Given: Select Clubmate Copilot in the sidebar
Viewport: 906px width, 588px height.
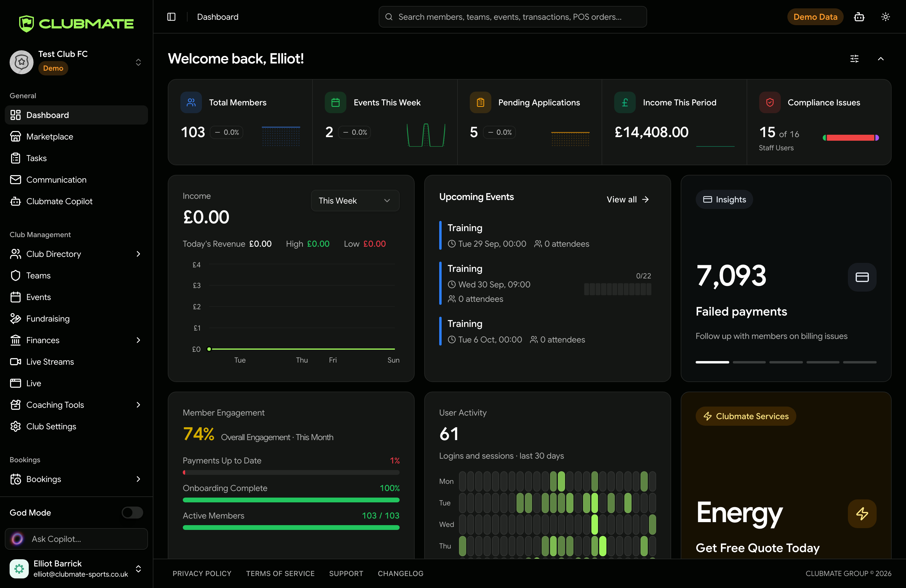Looking at the screenshot, I should pos(76,201).
